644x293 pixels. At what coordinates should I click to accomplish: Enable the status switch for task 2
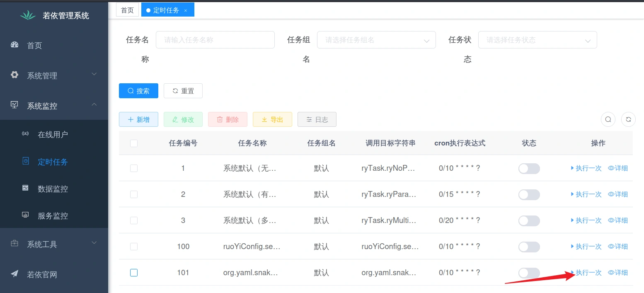[529, 194]
